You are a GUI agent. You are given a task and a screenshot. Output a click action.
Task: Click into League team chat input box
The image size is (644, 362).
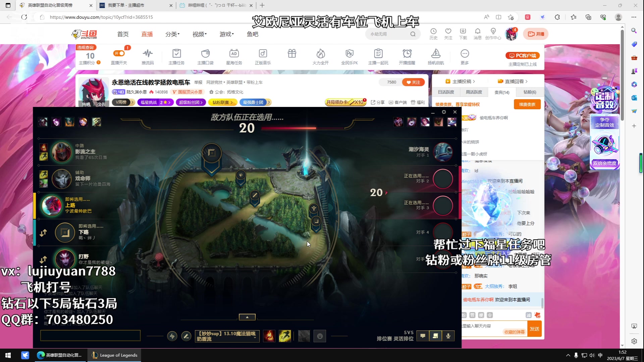tap(90, 336)
